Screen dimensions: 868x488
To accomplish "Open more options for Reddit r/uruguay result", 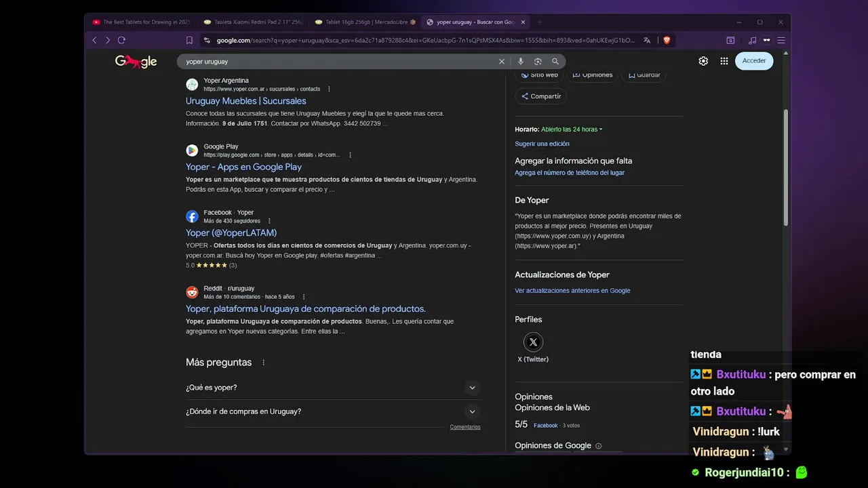I will tap(304, 297).
